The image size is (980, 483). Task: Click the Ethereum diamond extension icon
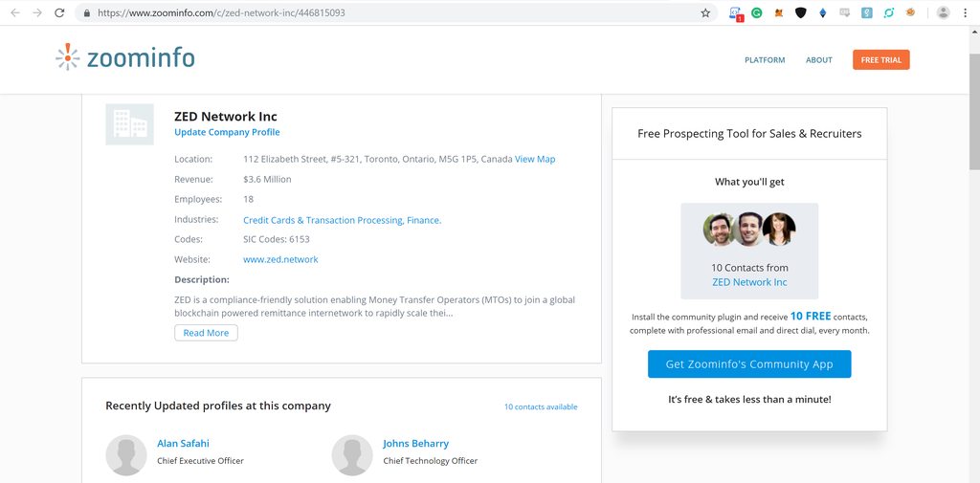[x=822, y=12]
